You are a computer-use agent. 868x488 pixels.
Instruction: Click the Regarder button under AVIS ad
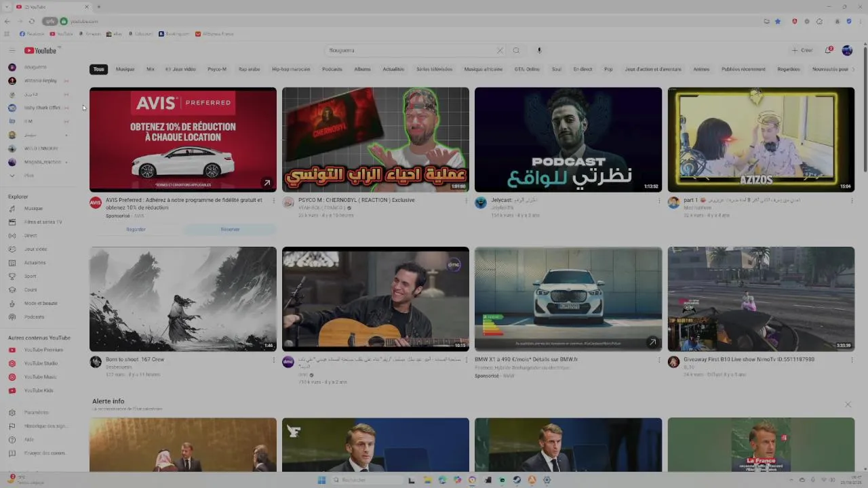coord(136,230)
